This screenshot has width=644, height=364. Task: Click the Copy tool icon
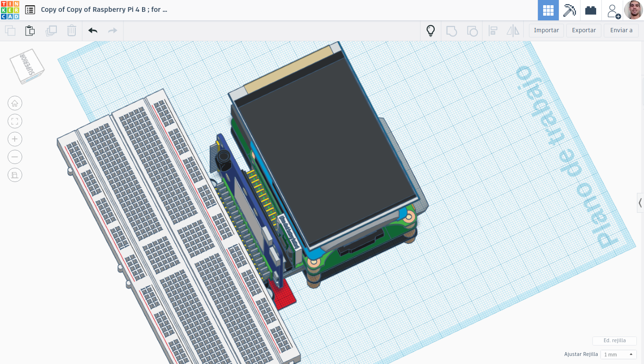(10, 31)
